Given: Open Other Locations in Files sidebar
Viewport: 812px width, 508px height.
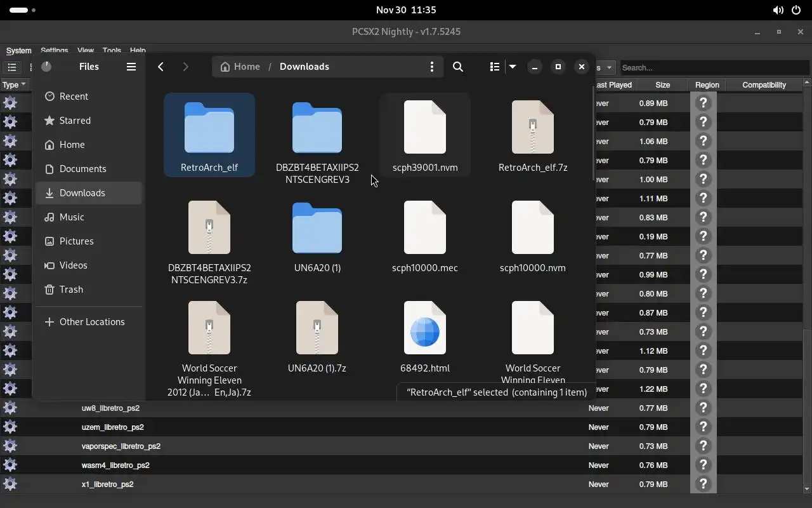Looking at the screenshot, I should coord(89,322).
